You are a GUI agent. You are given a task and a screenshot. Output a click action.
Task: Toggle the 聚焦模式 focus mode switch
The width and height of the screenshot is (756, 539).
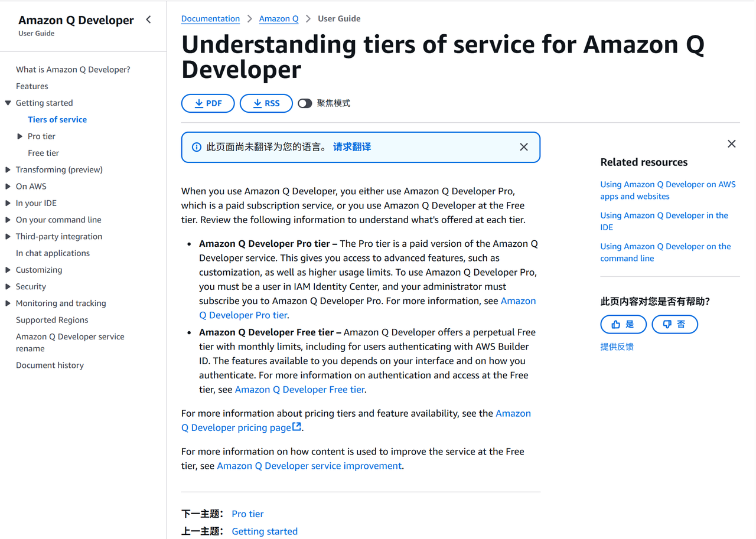click(305, 103)
